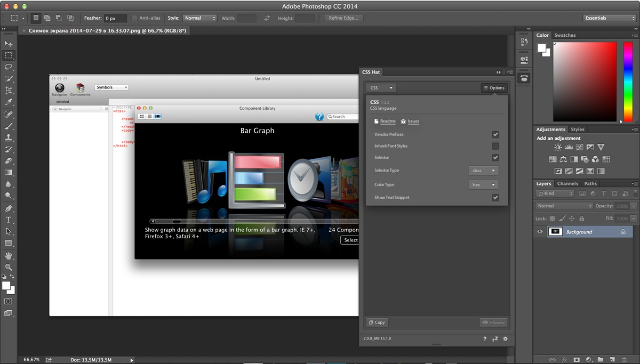Hide the Background layer via eye icon

[540, 232]
